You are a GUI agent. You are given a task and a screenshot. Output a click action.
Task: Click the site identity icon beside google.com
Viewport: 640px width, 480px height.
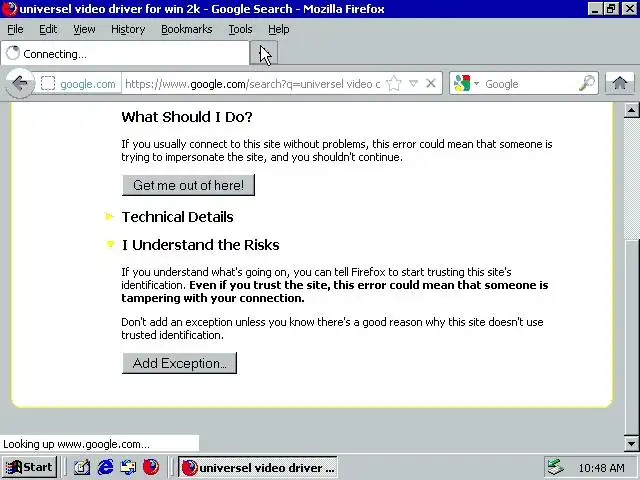(48, 84)
